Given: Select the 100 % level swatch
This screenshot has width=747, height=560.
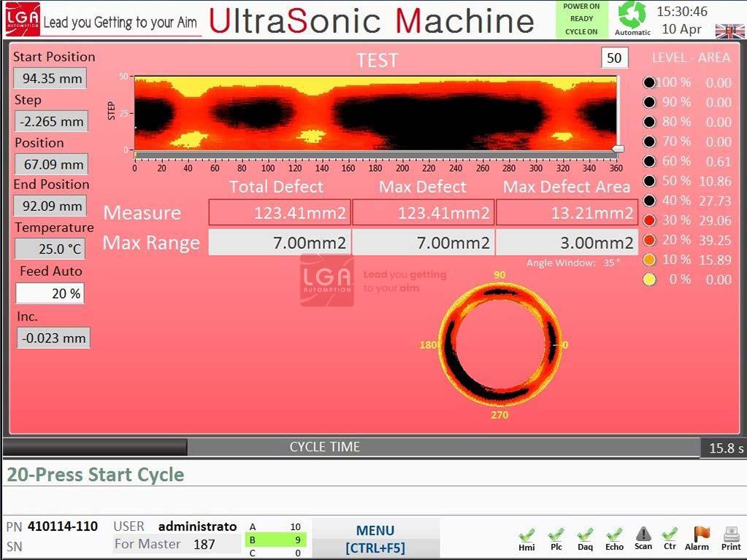Looking at the screenshot, I should coord(649,83).
